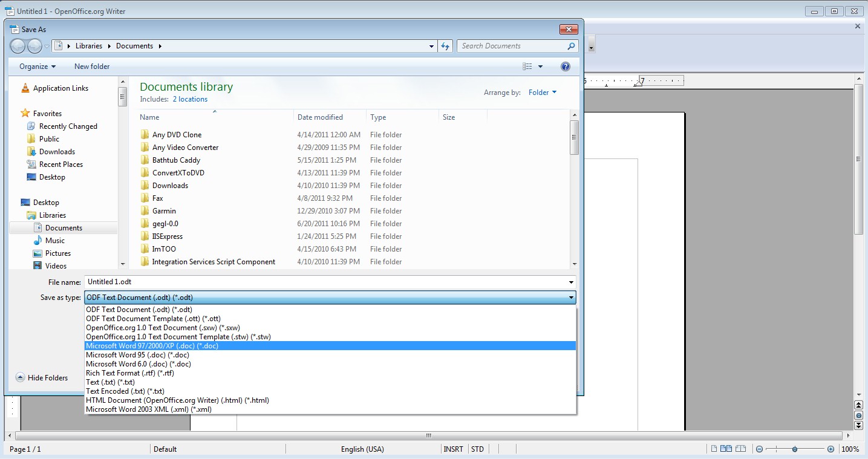Click the zoom in plus icon
The height and width of the screenshot is (459, 868).
(x=831, y=449)
